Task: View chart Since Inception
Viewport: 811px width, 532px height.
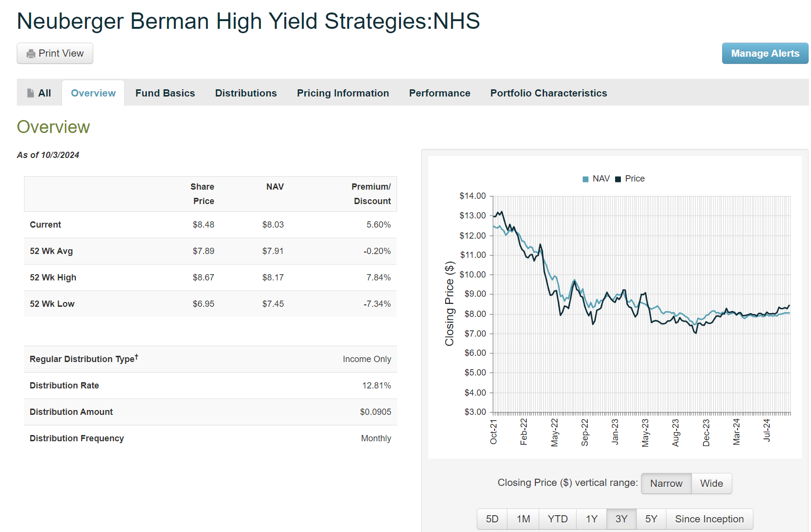Action: point(709,519)
